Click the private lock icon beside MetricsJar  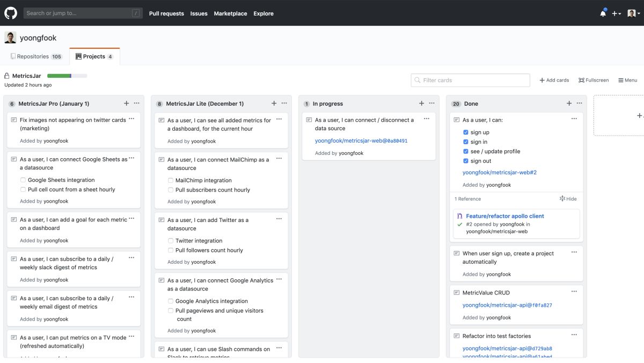(x=8, y=76)
